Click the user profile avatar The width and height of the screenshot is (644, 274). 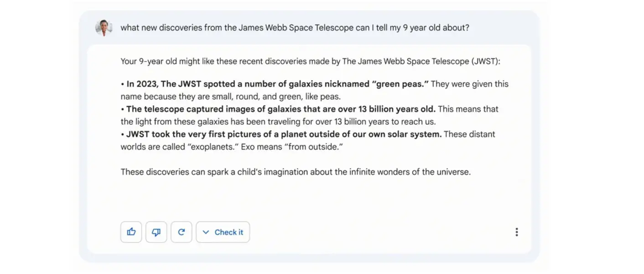pyautogui.click(x=104, y=28)
